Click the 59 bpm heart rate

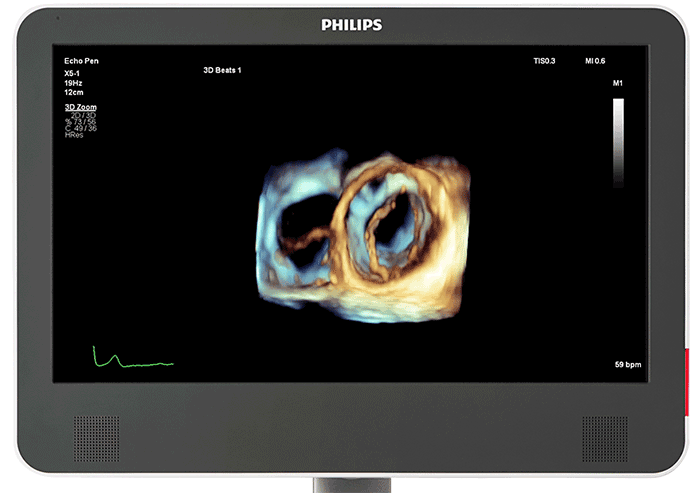[x=627, y=364]
